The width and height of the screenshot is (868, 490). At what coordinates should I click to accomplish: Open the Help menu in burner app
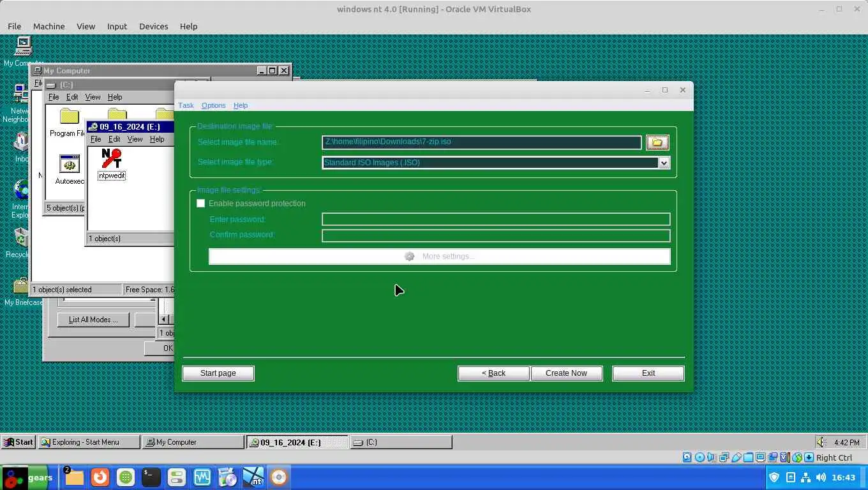pos(241,105)
